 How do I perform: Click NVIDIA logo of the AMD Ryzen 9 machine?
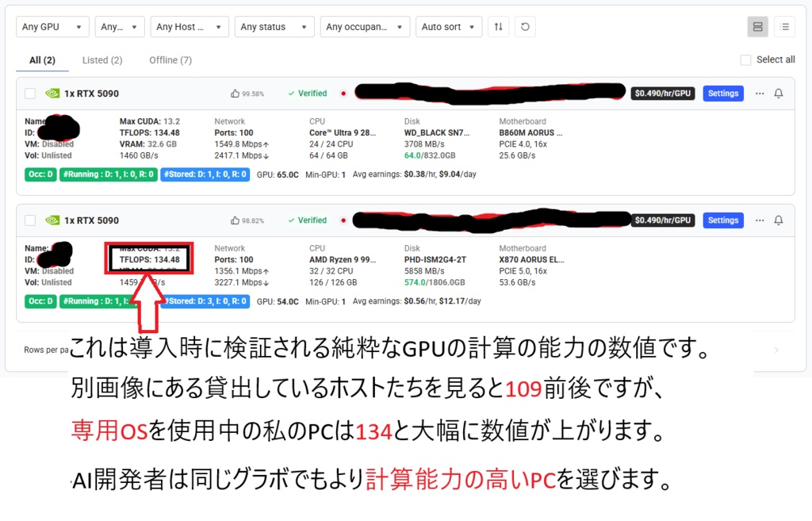pyautogui.click(x=52, y=220)
